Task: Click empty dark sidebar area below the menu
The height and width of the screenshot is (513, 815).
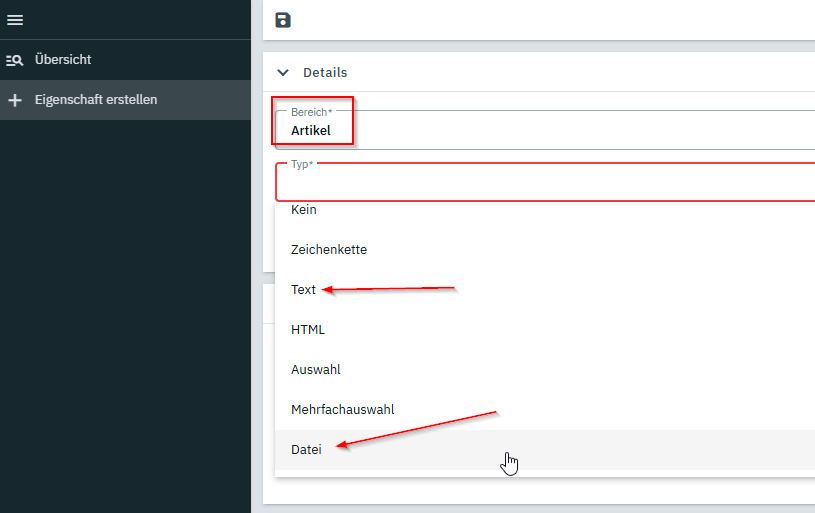Action: coord(125,320)
